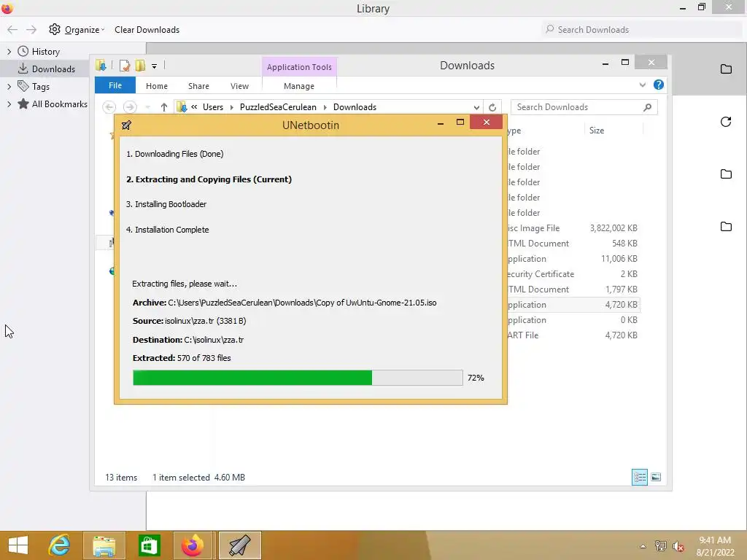Click the third folder icon in Library right column
This screenshot has height=560, width=747.
pyautogui.click(x=726, y=226)
